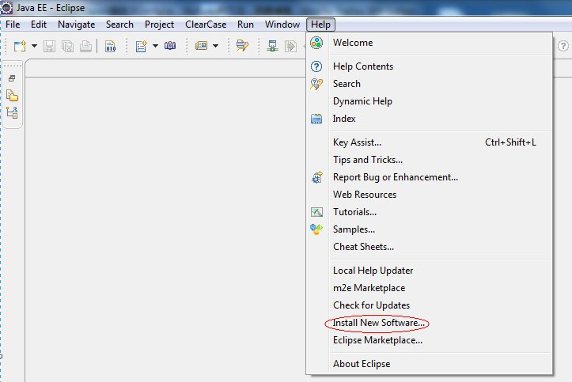Click the yellow card toolbar icon
This screenshot has width=572, height=382.
pos(201,46)
